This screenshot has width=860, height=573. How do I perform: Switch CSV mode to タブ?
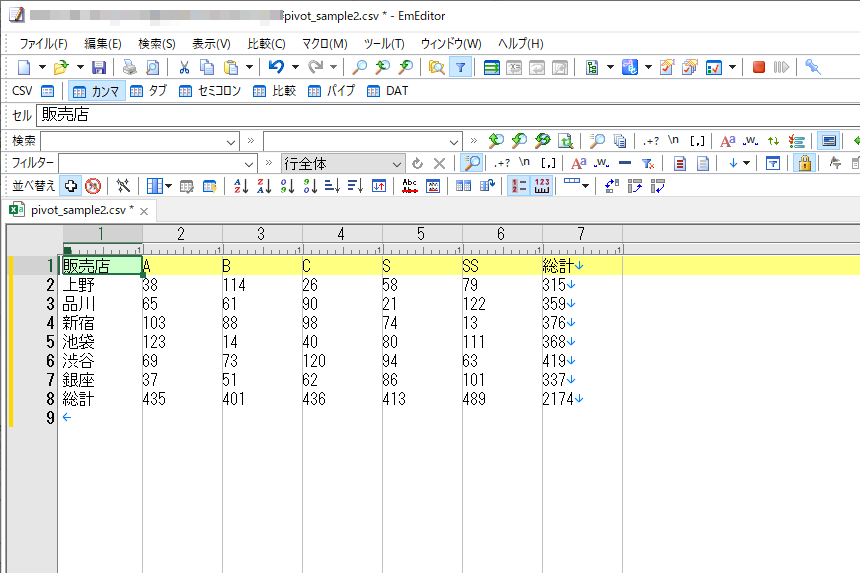pyautogui.click(x=149, y=91)
